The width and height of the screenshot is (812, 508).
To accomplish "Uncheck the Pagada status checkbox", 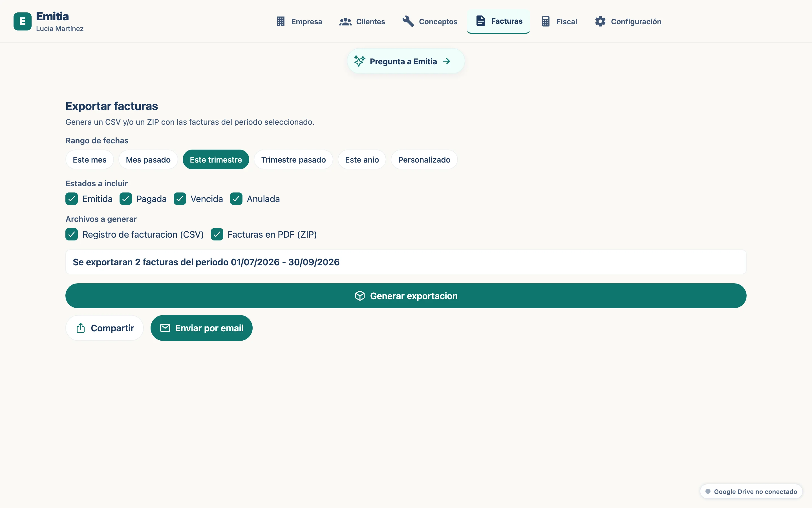I will point(125,199).
